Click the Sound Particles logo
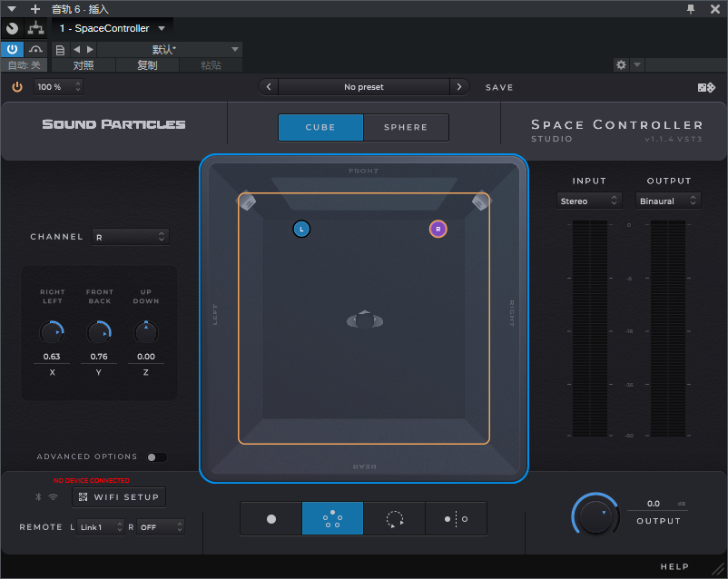 click(113, 124)
